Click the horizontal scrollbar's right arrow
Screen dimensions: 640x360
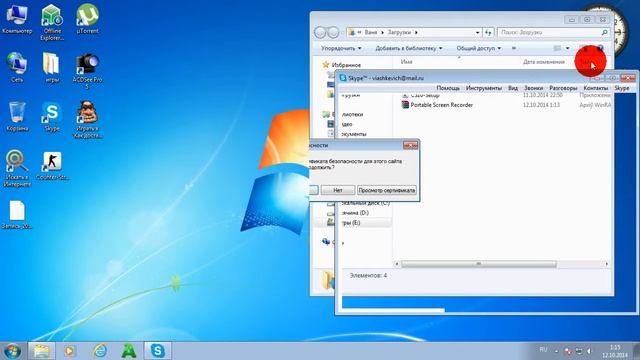click(607, 264)
